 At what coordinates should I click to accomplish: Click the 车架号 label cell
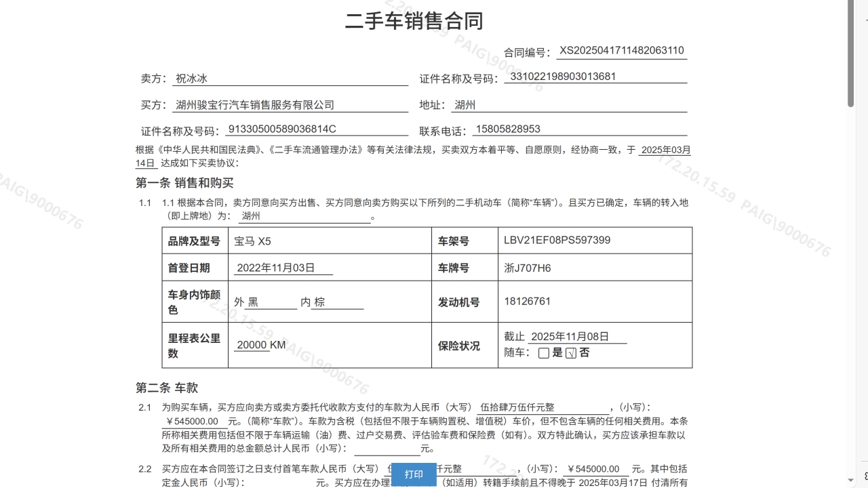[x=465, y=241]
